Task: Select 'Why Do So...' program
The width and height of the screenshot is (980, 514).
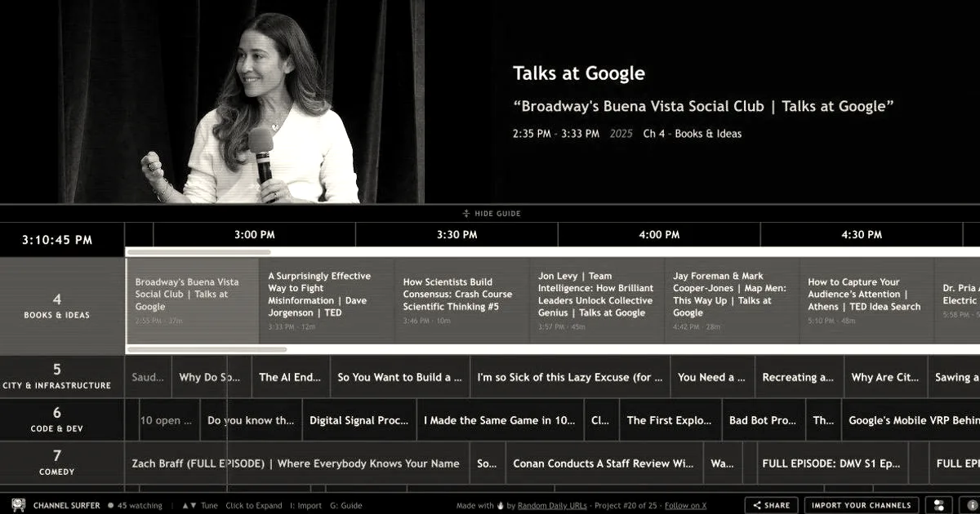Action: click(210, 377)
